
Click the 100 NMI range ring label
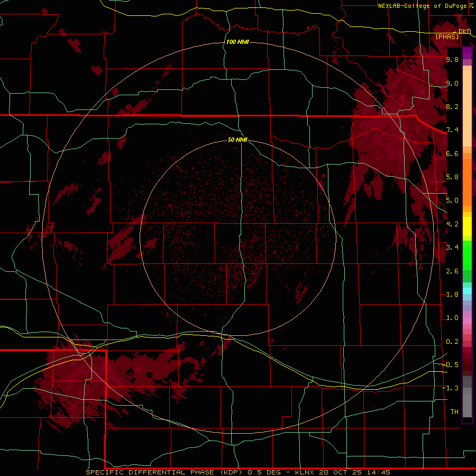coord(237,42)
